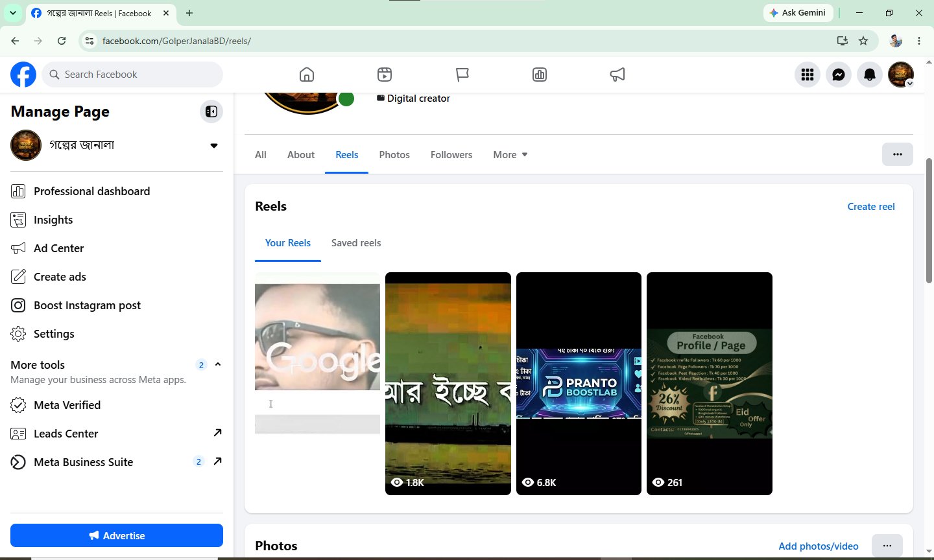Screen dimensions: 934x560
Task: Bookmark this page star icon
Action: pyautogui.click(x=863, y=41)
